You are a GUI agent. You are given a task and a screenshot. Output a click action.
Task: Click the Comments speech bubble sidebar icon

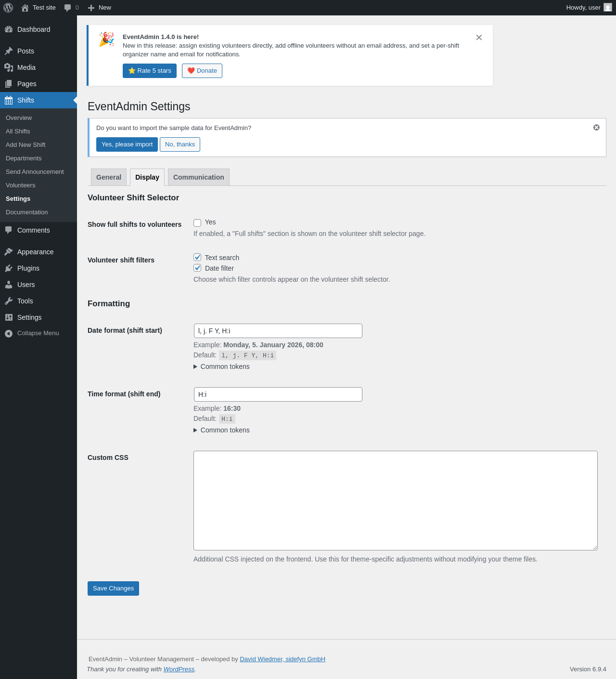(x=9, y=230)
